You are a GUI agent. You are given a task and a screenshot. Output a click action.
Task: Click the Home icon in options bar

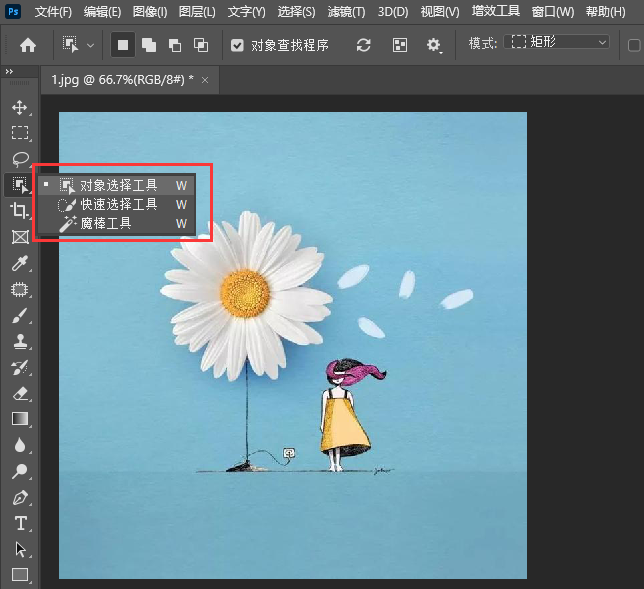click(28, 45)
